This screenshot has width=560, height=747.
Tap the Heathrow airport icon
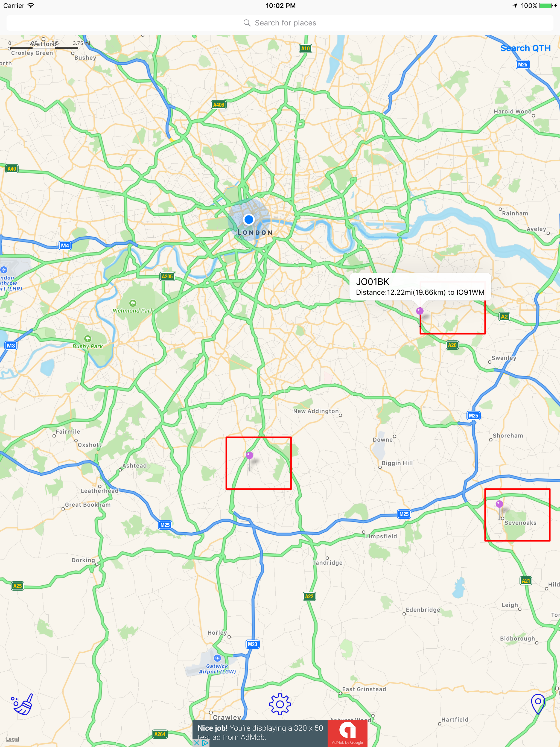pyautogui.click(x=4, y=270)
